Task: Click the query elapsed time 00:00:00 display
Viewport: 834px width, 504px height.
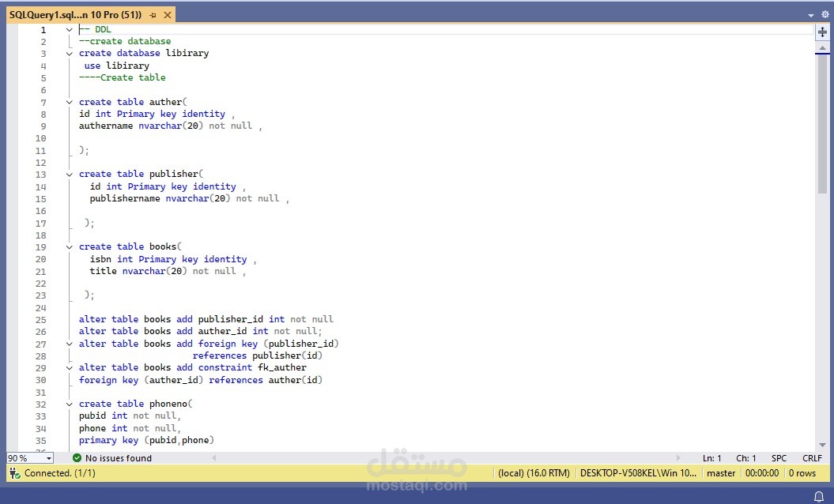Action: 761,472
